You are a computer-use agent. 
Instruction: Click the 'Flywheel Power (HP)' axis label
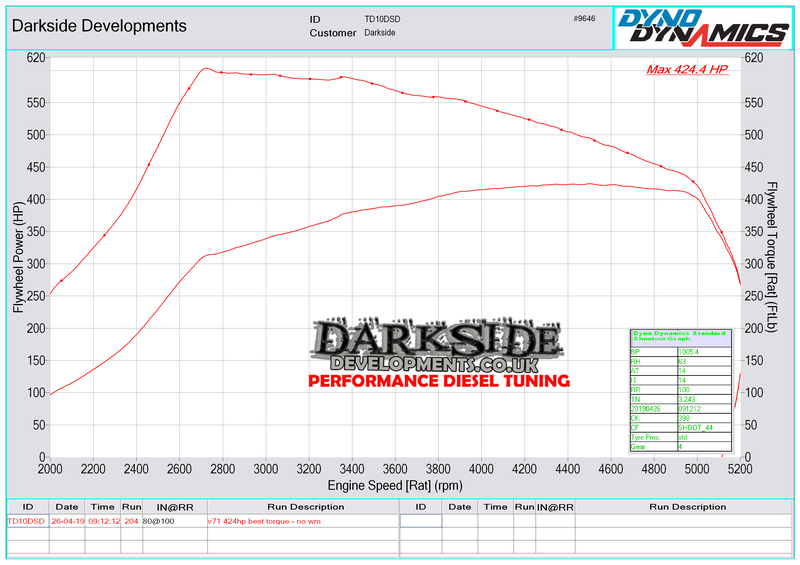(x=18, y=257)
